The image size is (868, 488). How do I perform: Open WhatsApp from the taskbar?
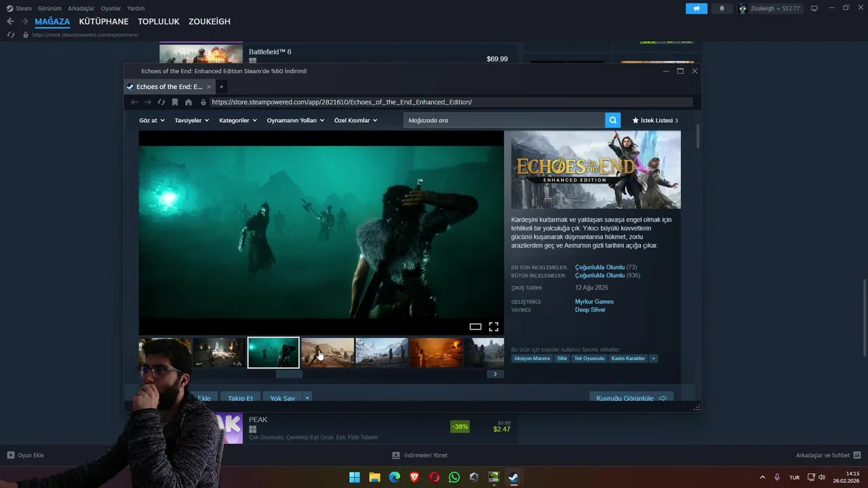454,477
